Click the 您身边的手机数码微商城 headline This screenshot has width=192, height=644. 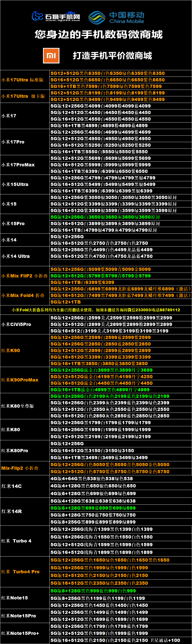[x=98, y=35]
